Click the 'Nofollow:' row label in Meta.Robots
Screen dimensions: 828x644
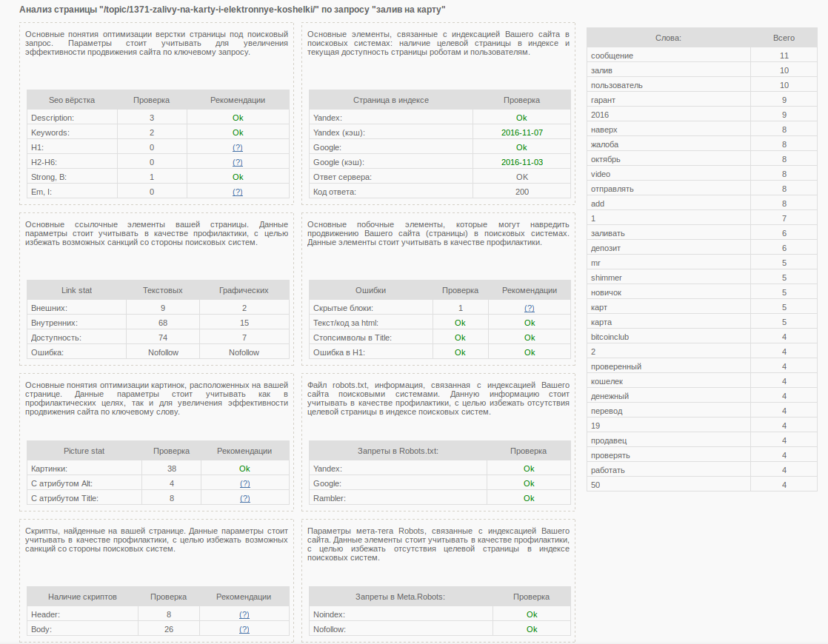pos(330,629)
